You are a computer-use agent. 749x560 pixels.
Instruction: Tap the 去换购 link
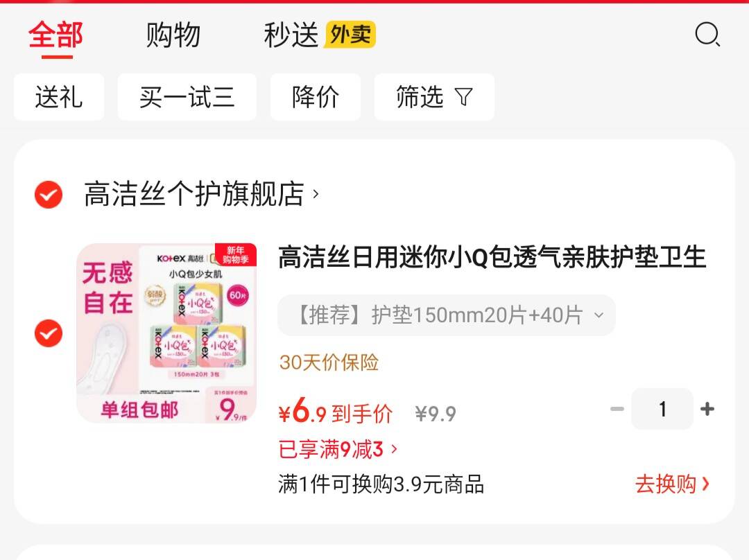pyautogui.click(x=672, y=484)
